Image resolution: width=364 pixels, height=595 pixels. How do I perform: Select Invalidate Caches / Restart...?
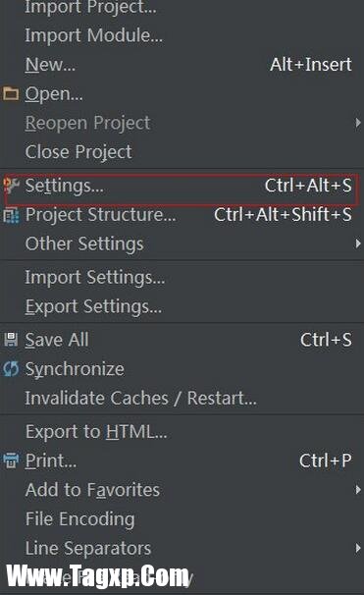coord(182,398)
